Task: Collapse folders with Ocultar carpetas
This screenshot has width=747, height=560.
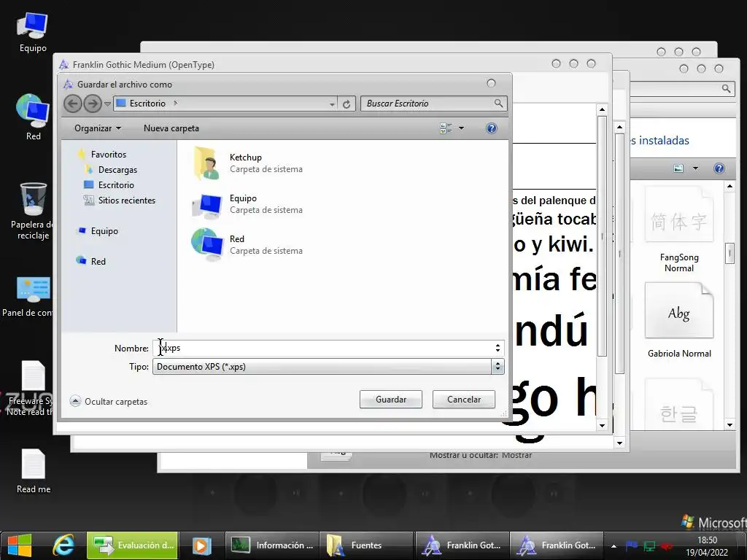Action: tap(109, 402)
